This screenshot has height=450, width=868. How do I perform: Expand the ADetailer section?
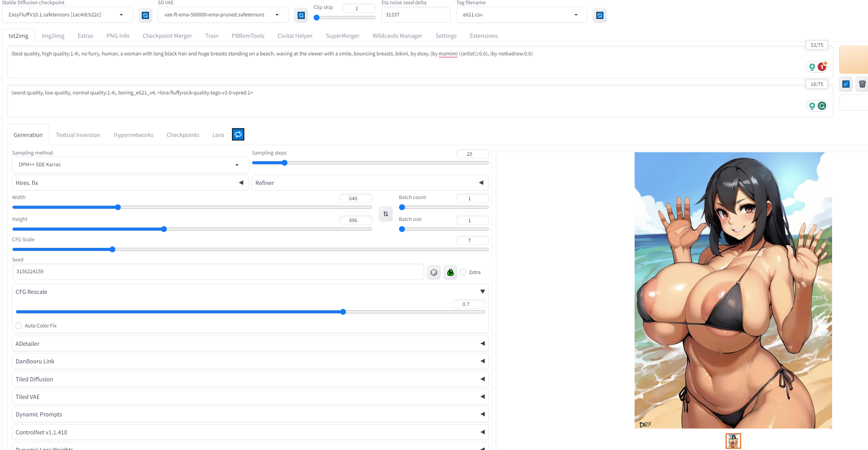pyautogui.click(x=251, y=343)
